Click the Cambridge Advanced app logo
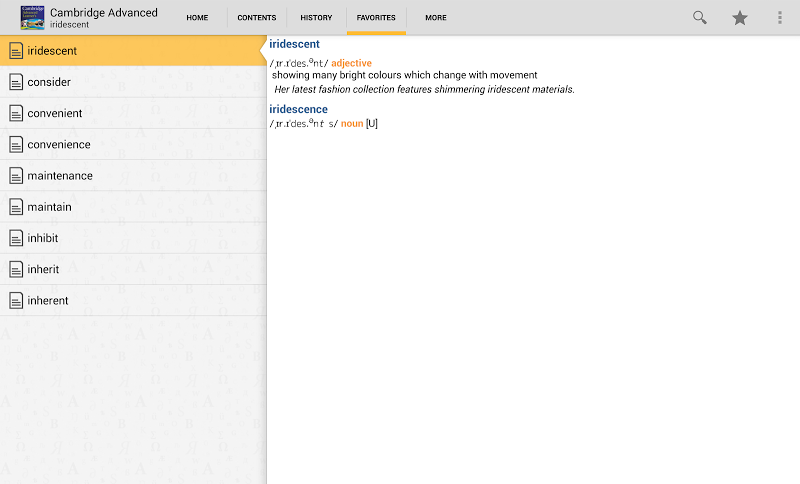 click(x=32, y=18)
